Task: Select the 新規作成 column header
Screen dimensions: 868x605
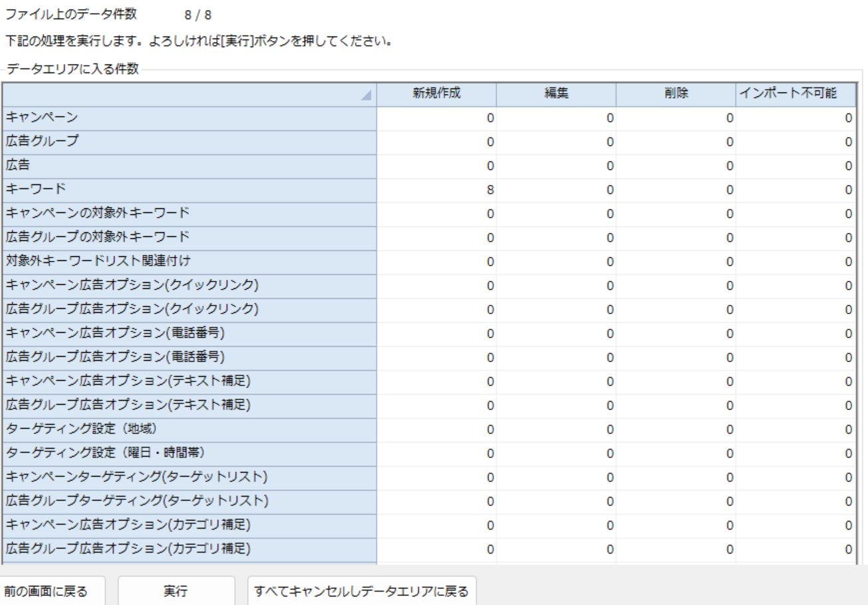Action: click(436, 95)
